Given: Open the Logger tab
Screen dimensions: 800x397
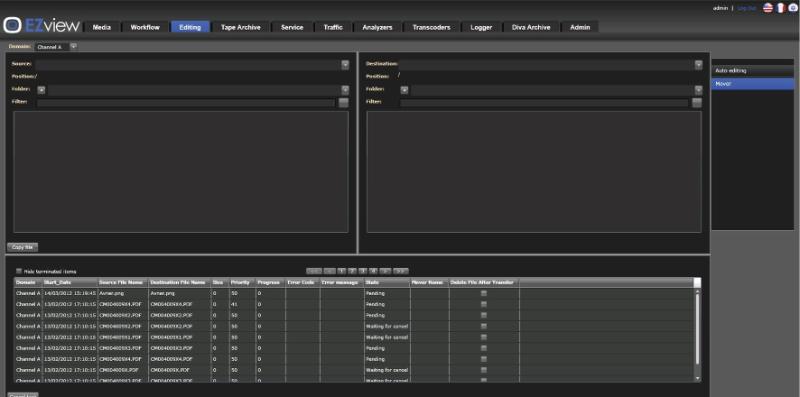Looking at the screenshot, I should (481, 27).
